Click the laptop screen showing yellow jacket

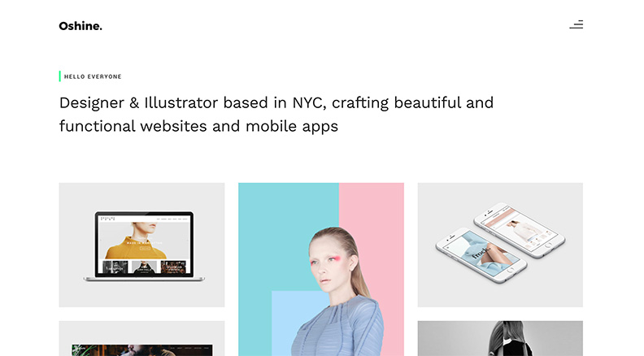[144, 244]
